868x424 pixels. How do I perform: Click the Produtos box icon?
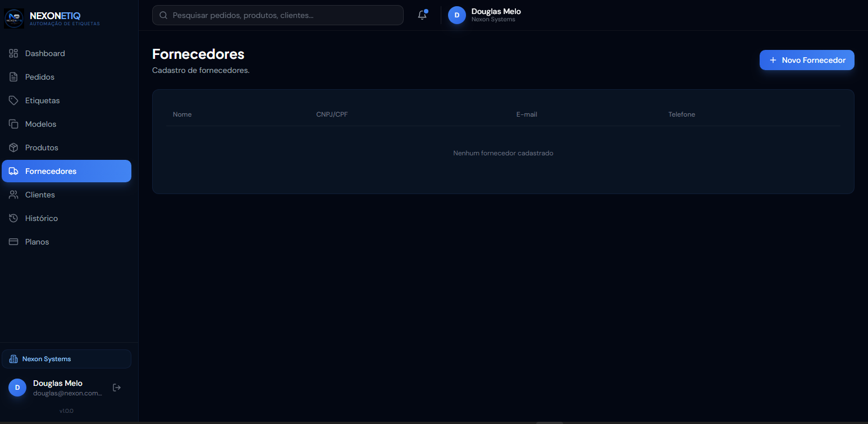coord(13,148)
